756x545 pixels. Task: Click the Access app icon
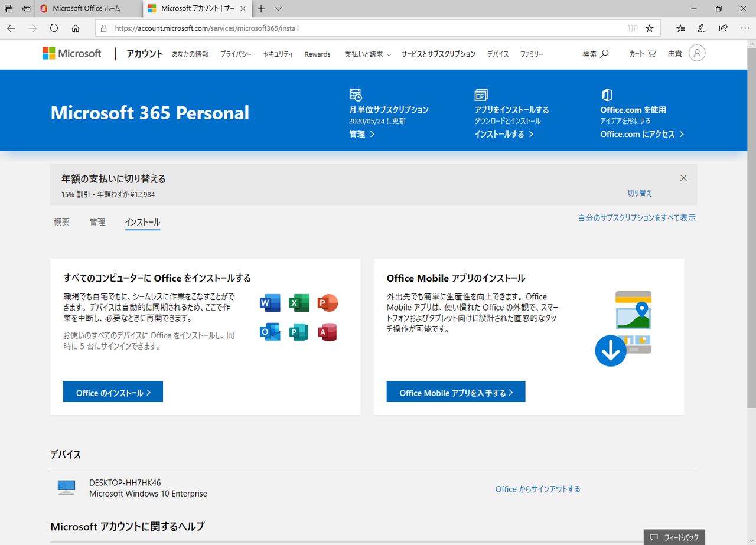click(327, 332)
